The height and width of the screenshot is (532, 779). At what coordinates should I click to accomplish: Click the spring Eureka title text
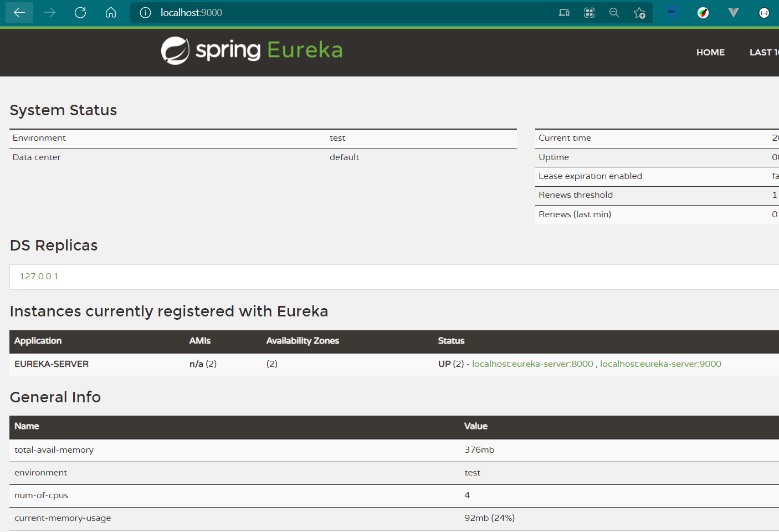[269, 50]
